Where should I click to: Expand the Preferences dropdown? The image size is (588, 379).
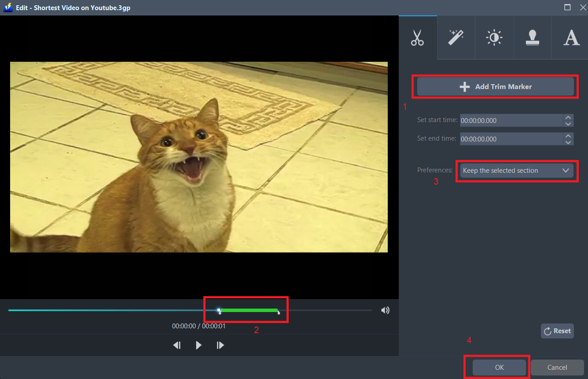click(517, 171)
